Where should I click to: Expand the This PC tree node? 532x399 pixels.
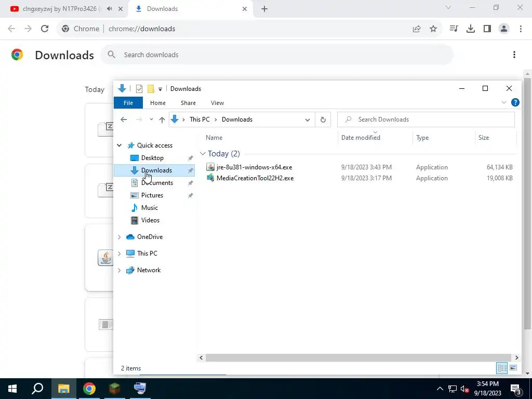119,254
